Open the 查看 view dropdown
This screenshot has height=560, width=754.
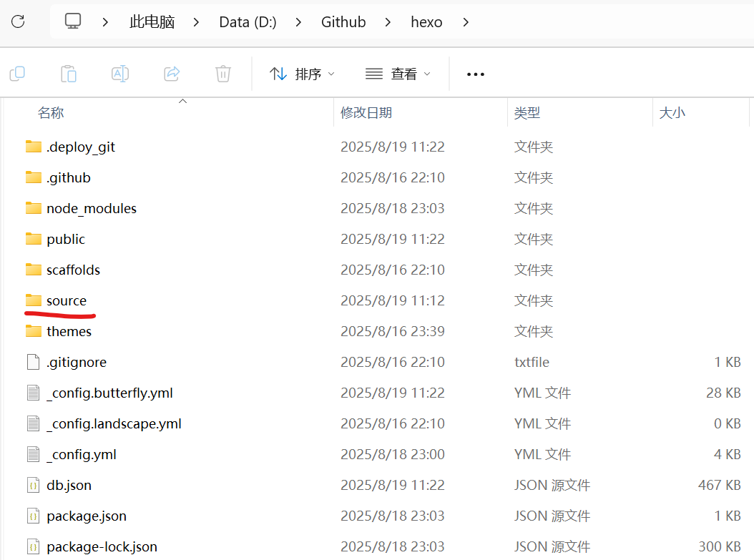click(398, 74)
